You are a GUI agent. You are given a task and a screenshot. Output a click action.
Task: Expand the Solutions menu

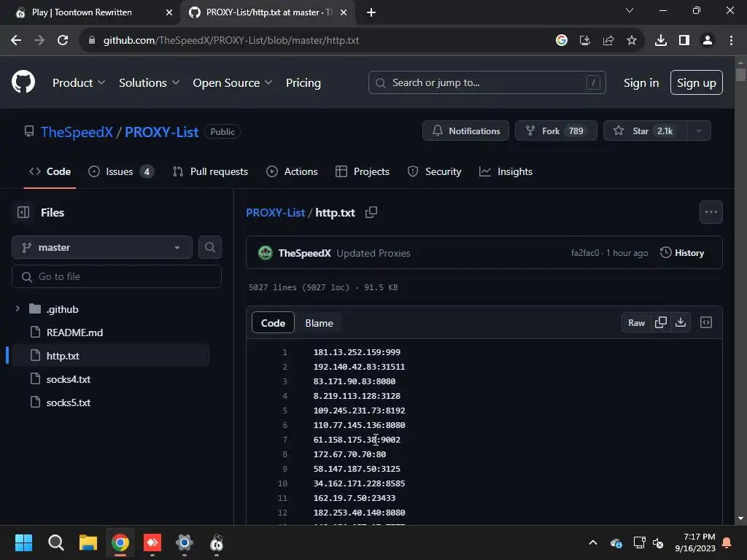click(149, 83)
